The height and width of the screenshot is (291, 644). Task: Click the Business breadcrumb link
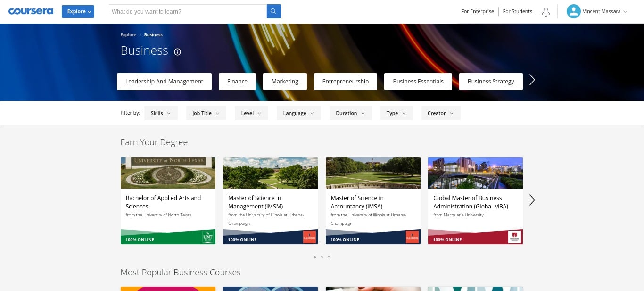tap(153, 35)
